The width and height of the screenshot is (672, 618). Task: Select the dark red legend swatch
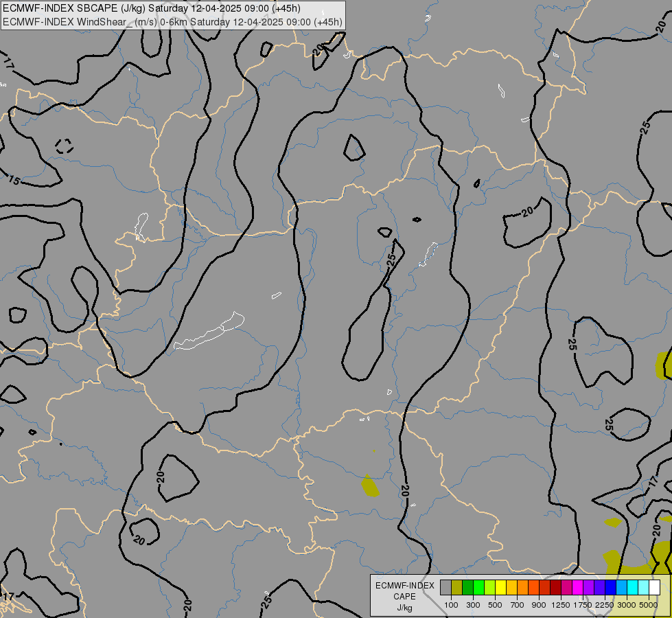point(555,587)
